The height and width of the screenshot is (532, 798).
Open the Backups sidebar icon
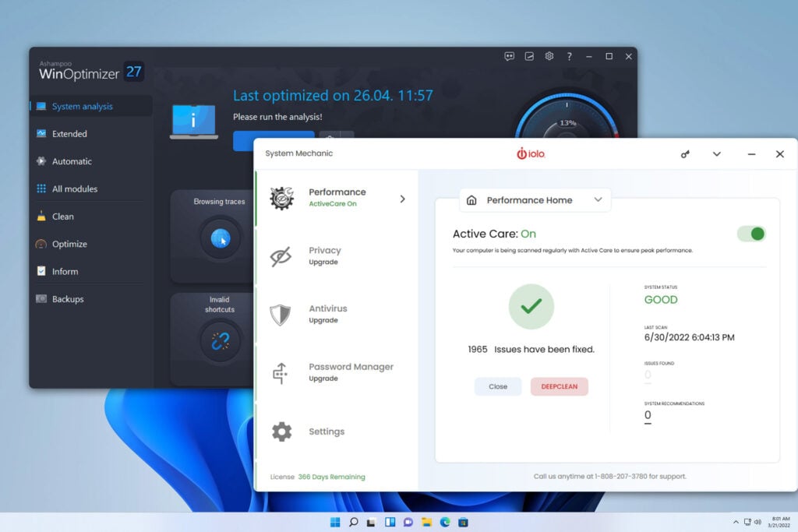click(x=41, y=298)
